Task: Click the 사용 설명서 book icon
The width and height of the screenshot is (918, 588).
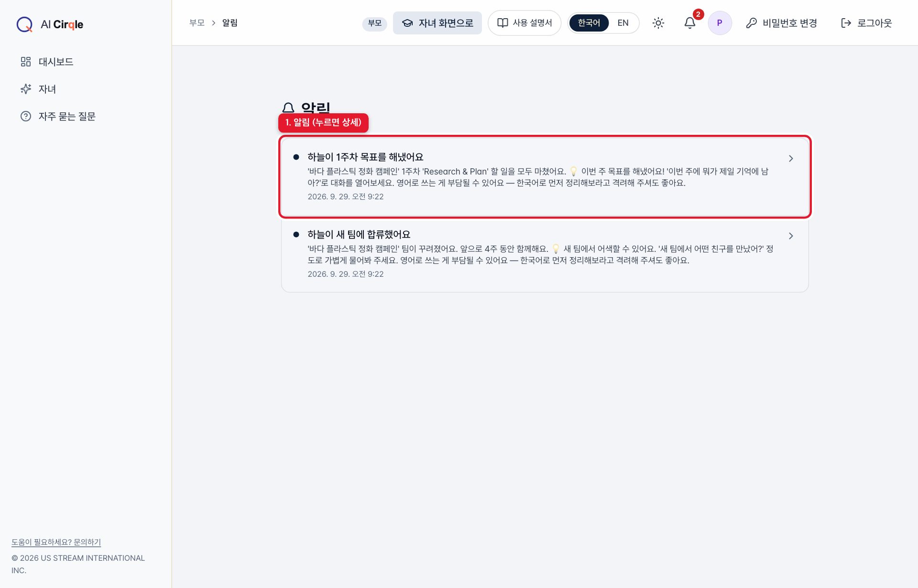Action: pos(503,22)
